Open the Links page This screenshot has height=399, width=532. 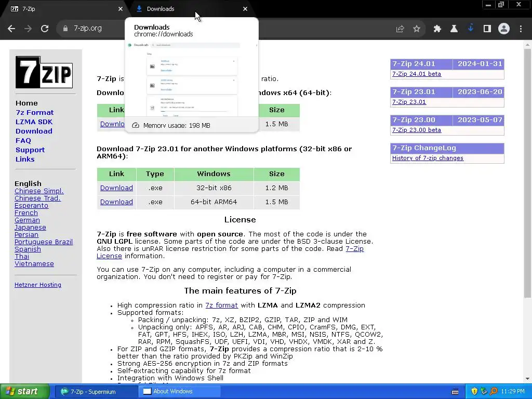pyautogui.click(x=25, y=159)
